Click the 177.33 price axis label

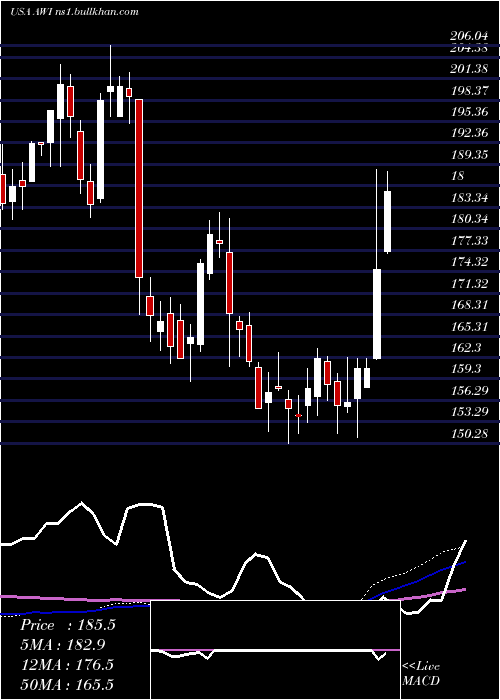click(469, 241)
